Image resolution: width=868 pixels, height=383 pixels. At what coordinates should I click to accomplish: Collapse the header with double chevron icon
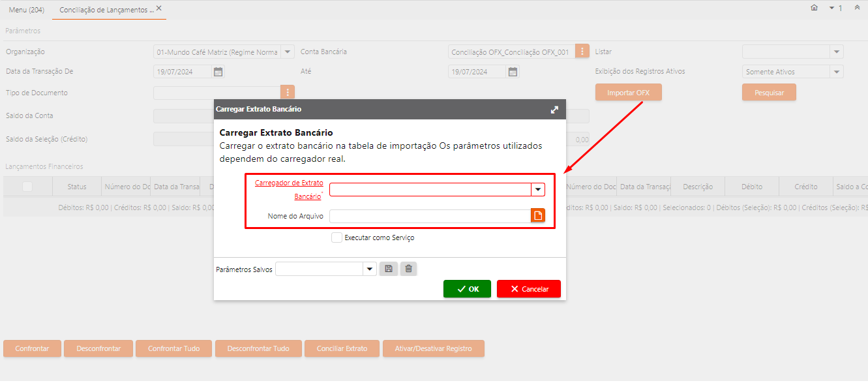tap(857, 8)
